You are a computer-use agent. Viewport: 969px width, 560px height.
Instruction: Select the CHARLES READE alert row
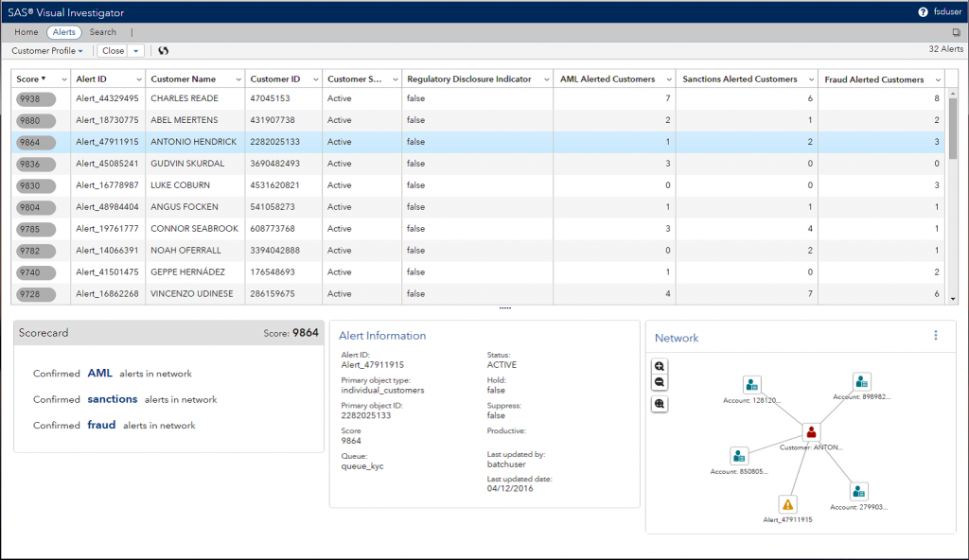184,98
